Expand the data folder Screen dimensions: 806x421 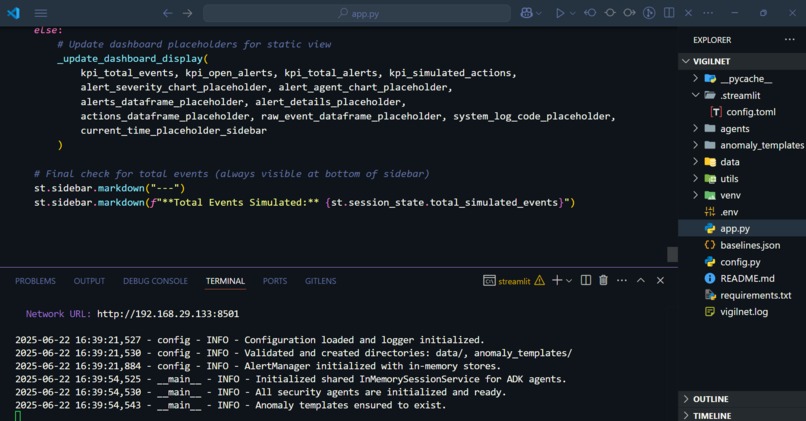pyautogui.click(x=742, y=162)
